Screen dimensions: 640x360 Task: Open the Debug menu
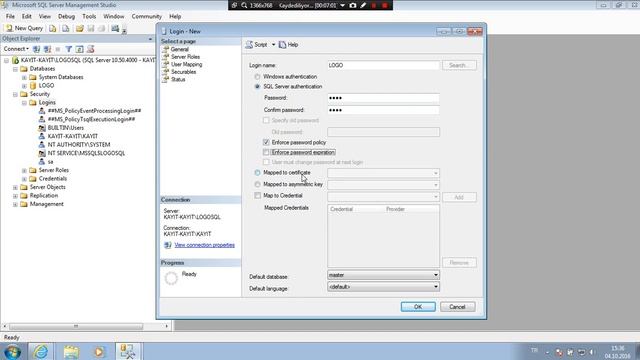point(66,16)
